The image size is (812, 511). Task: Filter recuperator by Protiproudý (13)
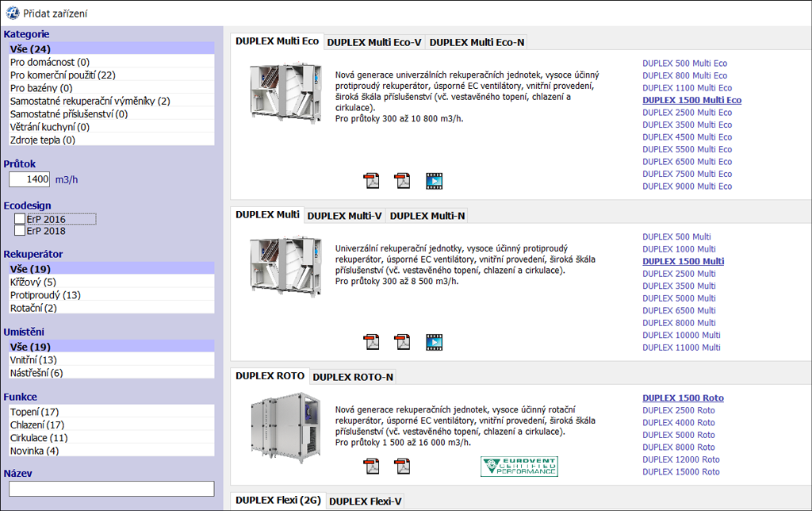[111, 295]
